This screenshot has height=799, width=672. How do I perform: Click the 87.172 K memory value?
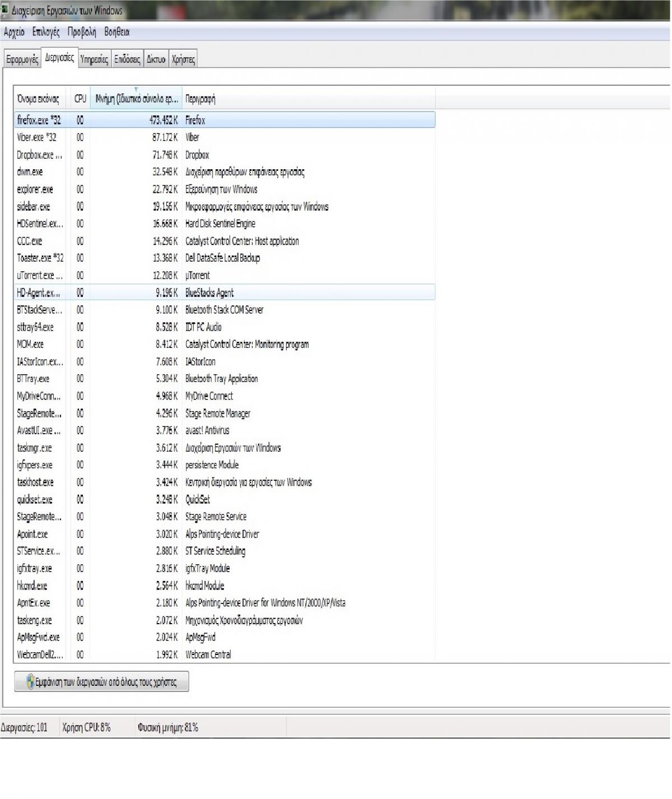pos(165,137)
